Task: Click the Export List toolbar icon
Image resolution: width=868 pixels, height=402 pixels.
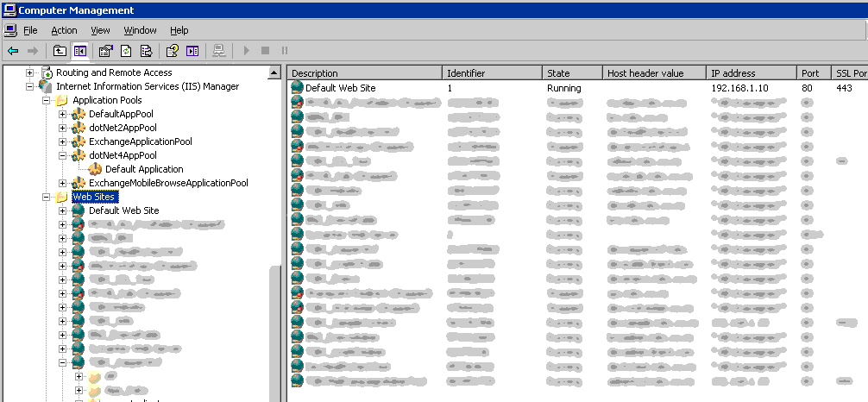Action: point(147,52)
